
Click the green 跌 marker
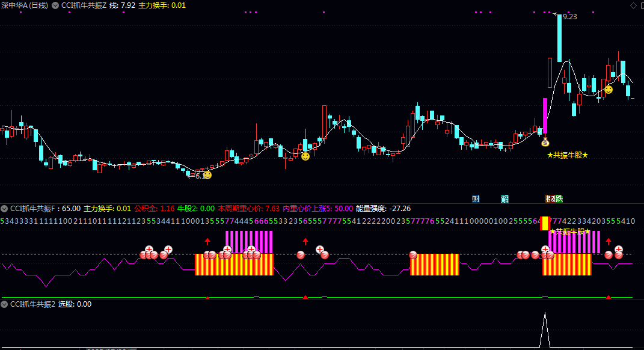pyautogui.click(x=559, y=199)
